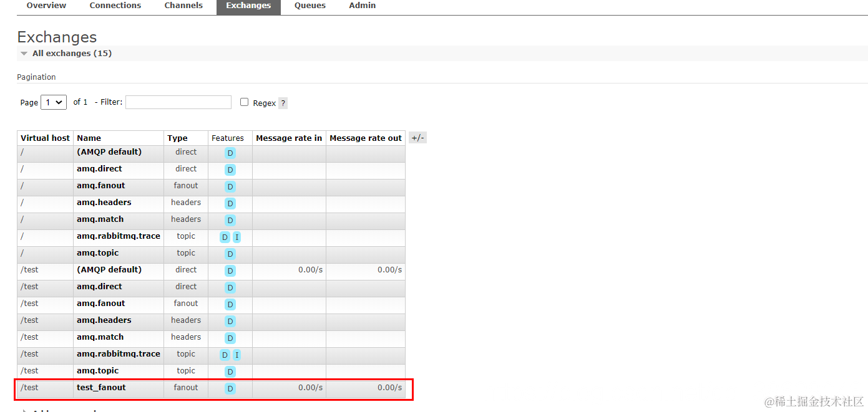This screenshot has width=868, height=412.
Task: Sort by the Name column header
Action: click(89, 138)
